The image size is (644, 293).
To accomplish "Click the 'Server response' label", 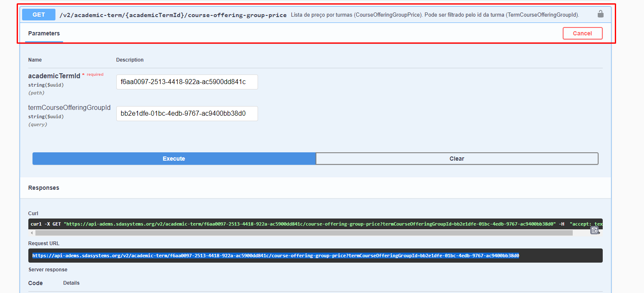I will click(x=48, y=270).
